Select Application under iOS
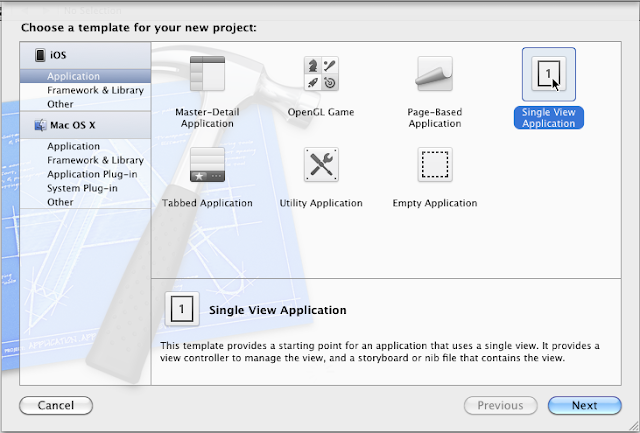The width and height of the screenshot is (640, 433). click(x=85, y=76)
